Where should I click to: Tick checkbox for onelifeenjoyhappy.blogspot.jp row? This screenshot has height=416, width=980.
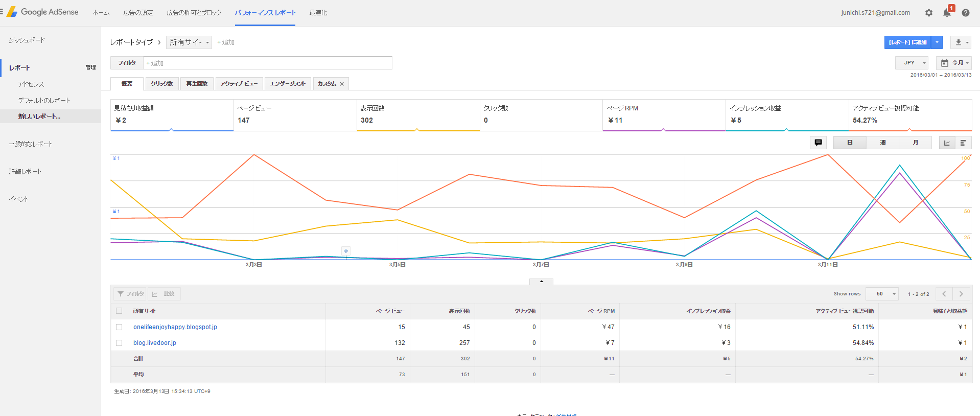click(119, 327)
